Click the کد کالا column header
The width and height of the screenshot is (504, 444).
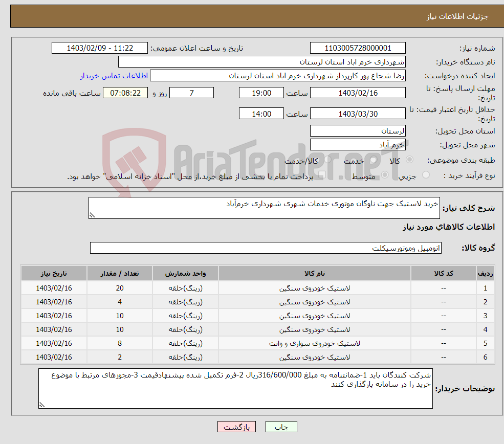[444, 273]
